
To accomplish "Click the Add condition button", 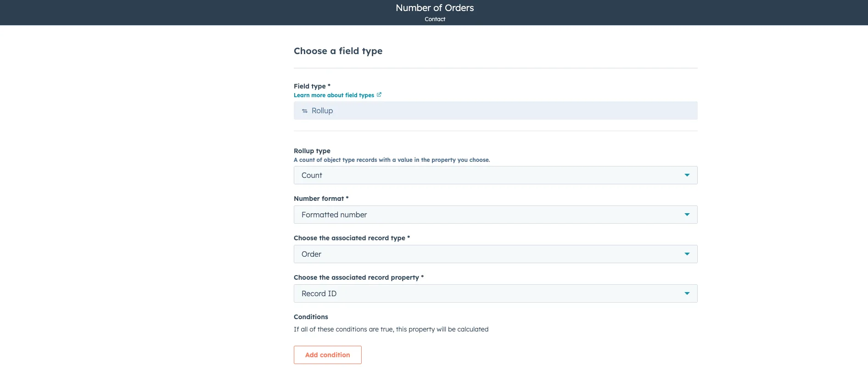I will click(x=328, y=355).
